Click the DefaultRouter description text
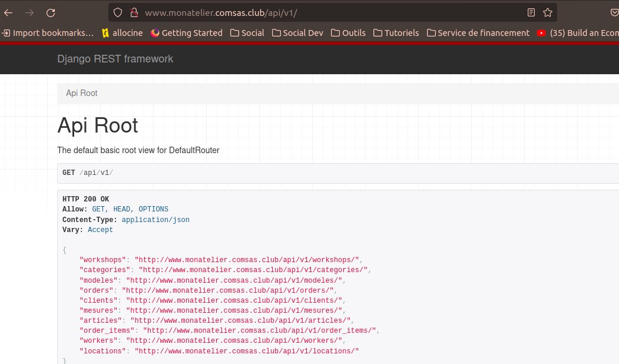 pyautogui.click(x=138, y=150)
